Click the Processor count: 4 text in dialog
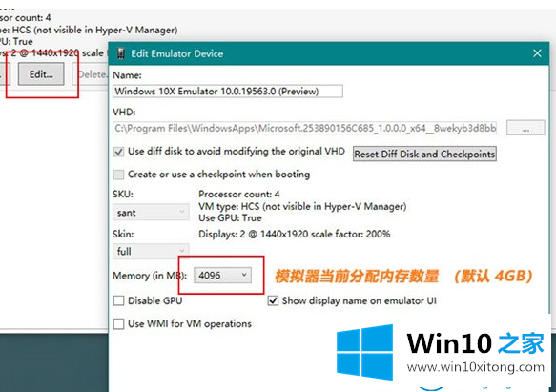This screenshot has height=392, width=556. click(239, 194)
